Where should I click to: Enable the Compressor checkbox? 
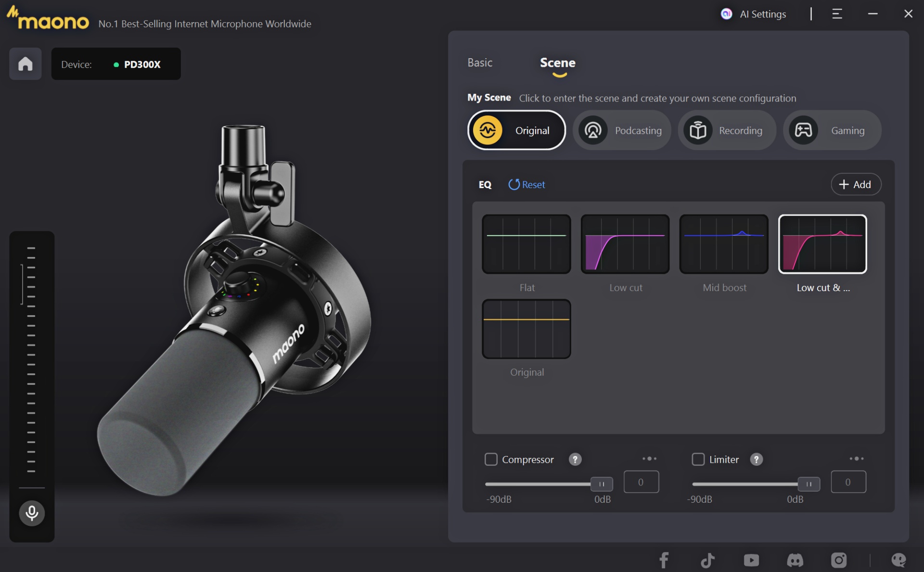pyautogui.click(x=491, y=459)
